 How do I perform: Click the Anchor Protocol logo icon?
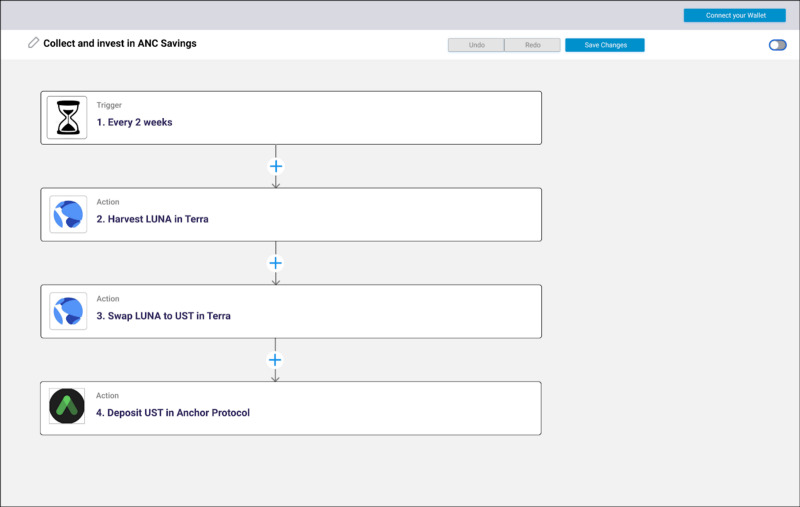[67, 407]
